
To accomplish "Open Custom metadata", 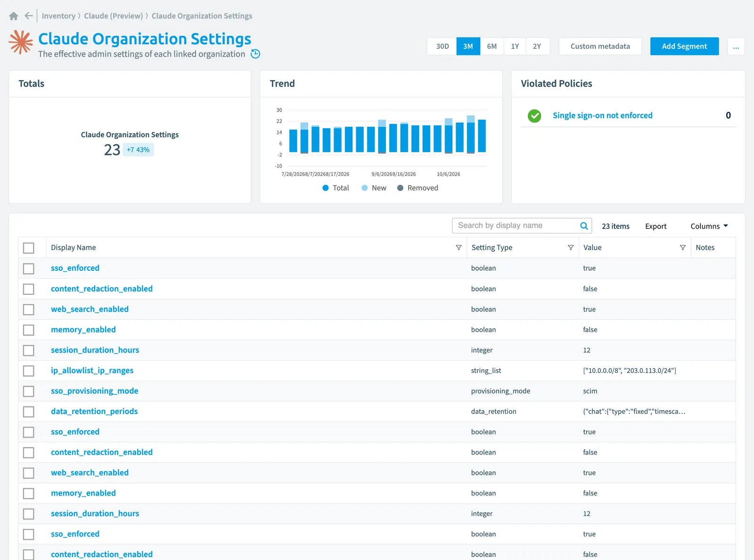I will click(600, 47).
